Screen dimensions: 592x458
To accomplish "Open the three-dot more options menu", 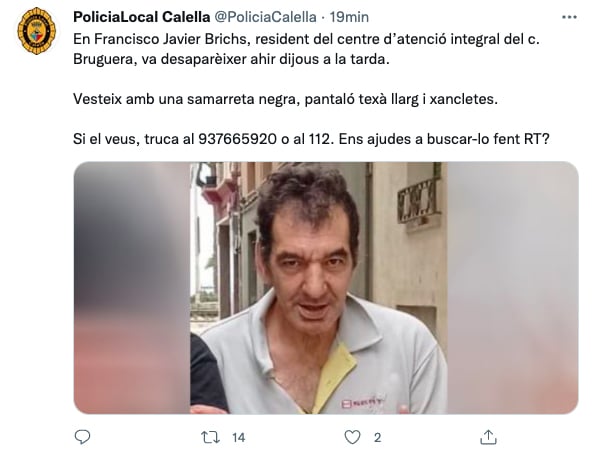I will click(x=569, y=17).
